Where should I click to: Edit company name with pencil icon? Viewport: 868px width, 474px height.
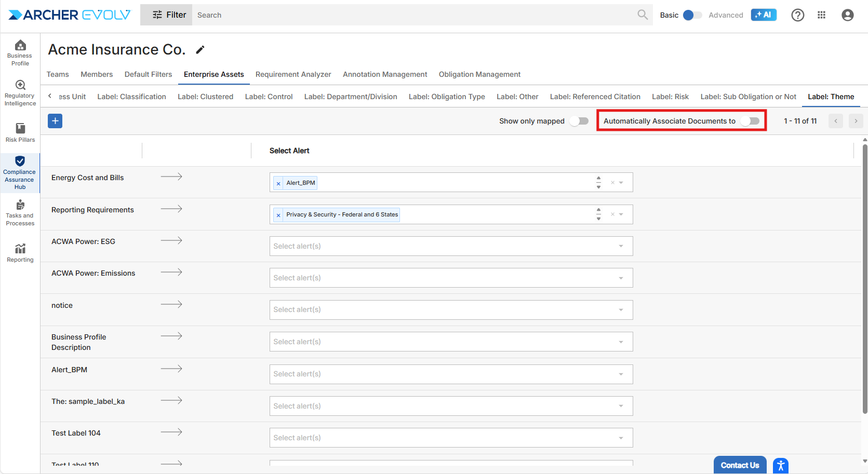(200, 50)
